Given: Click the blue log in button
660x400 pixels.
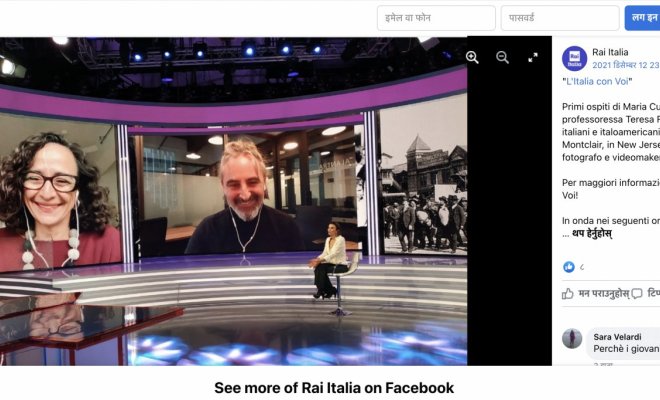Looking at the screenshot, I should pyautogui.click(x=642, y=18).
